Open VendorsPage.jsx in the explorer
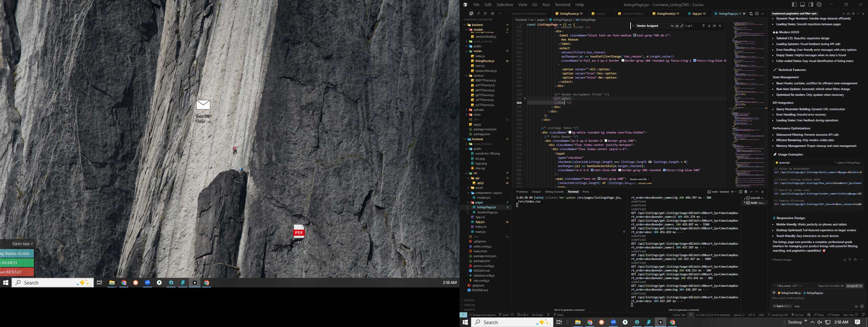The image size is (868, 327). (487, 212)
